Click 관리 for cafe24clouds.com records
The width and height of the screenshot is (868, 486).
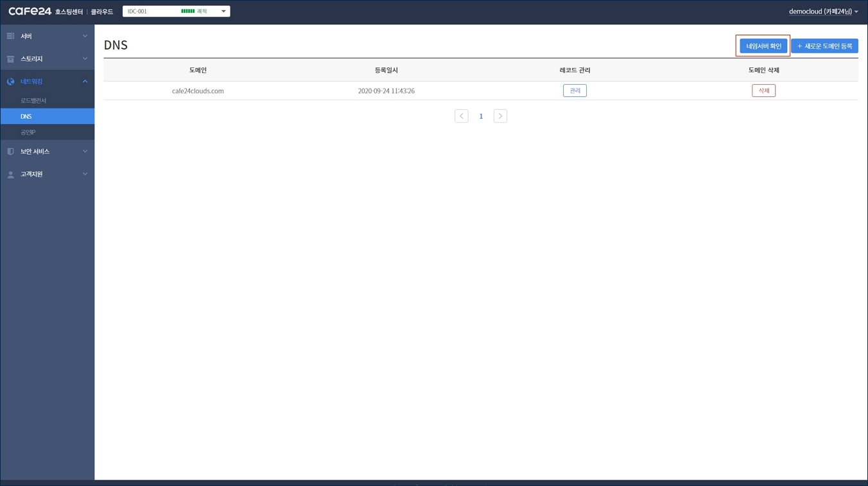pos(575,91)
